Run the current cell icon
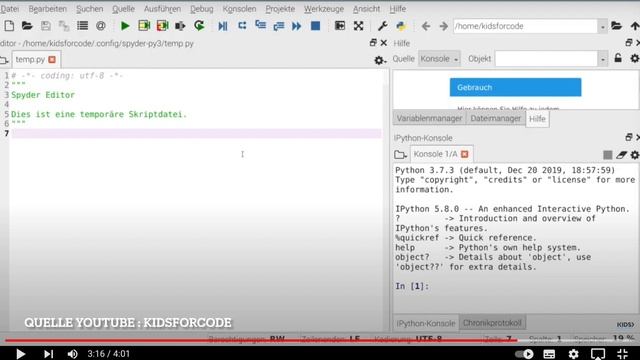The image size is (640, 360). click(x=144, y=26)
